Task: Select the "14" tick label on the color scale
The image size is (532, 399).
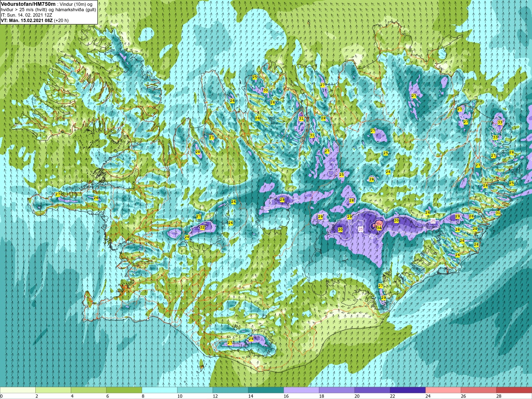Action: (x=251, y=396)
